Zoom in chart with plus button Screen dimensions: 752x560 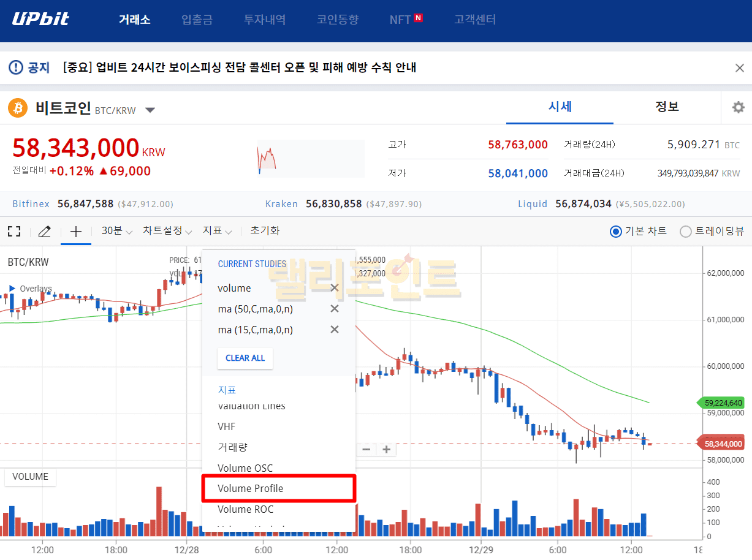pyautogui.click(x=387, y=449)
